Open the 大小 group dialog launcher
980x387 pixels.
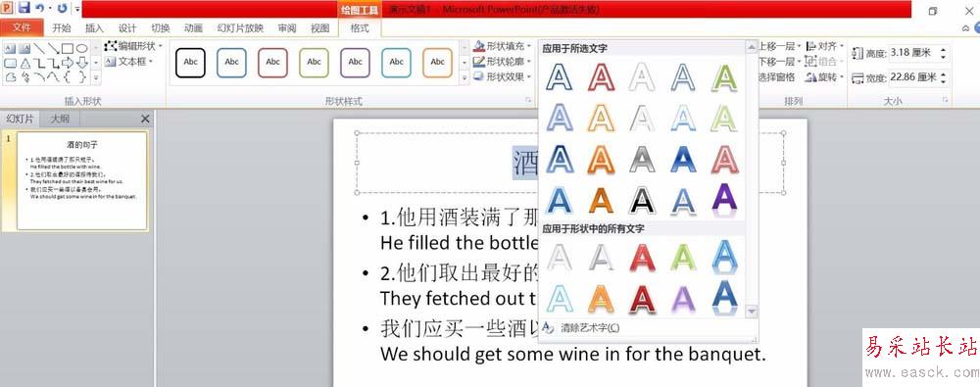(x=945, y=100)
